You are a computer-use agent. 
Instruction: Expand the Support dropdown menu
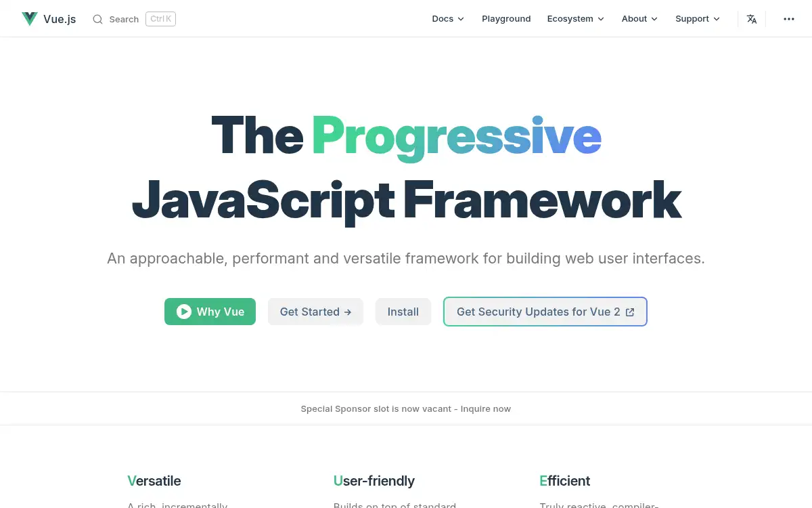(x=698, y=19)
